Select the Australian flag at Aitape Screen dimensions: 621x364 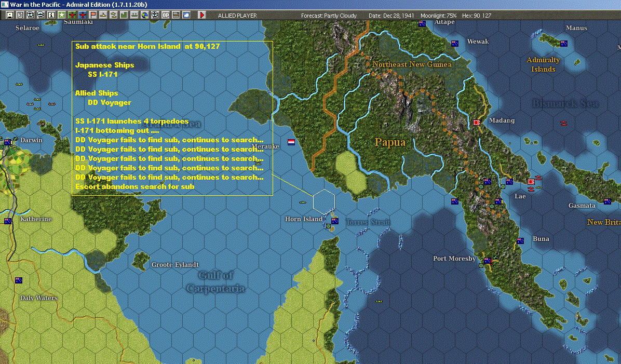[x=422, y=24]
